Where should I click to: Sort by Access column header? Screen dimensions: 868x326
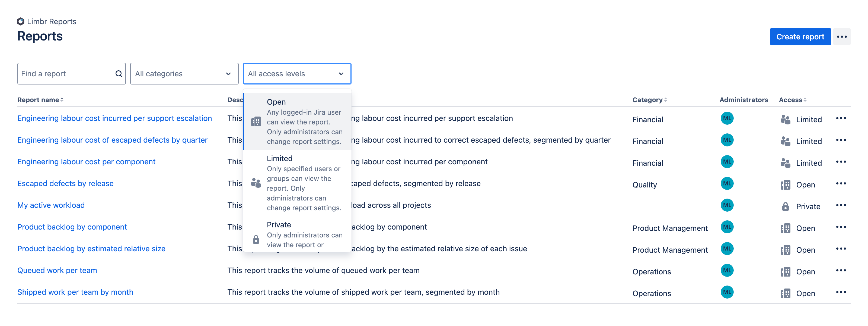[x=793, y=100]
